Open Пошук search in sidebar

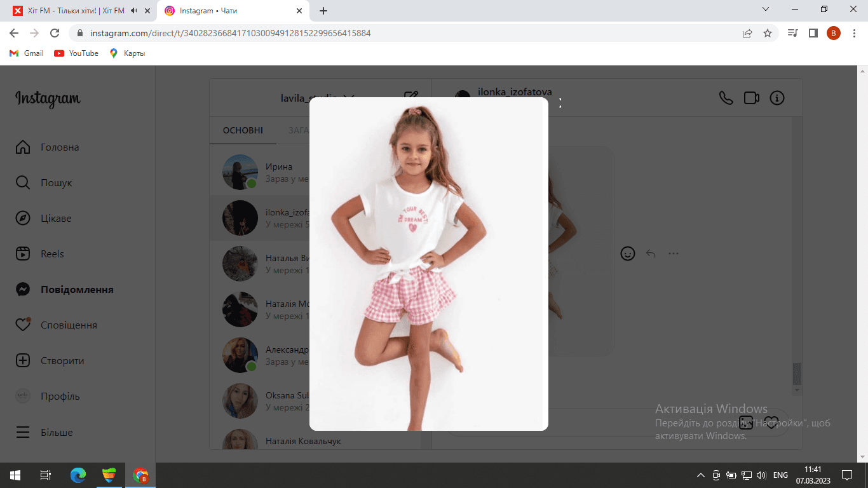(x=23, y=183)
